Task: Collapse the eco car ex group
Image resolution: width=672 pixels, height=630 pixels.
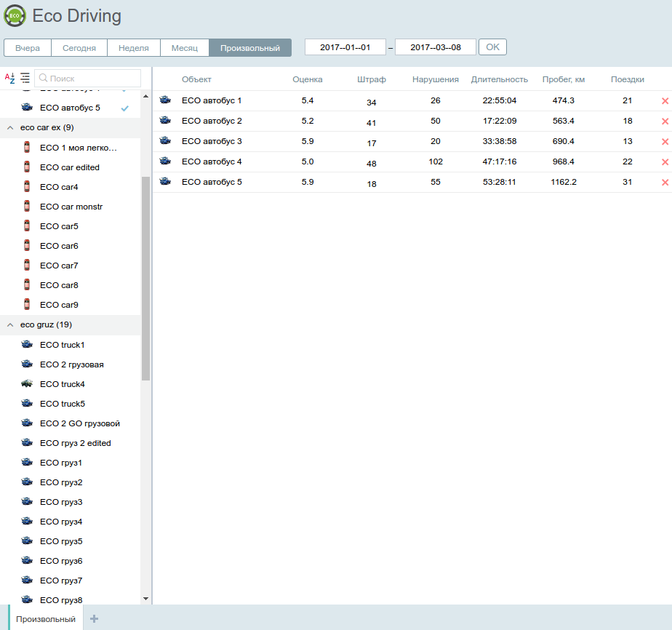Action: [x=10, y=128]
